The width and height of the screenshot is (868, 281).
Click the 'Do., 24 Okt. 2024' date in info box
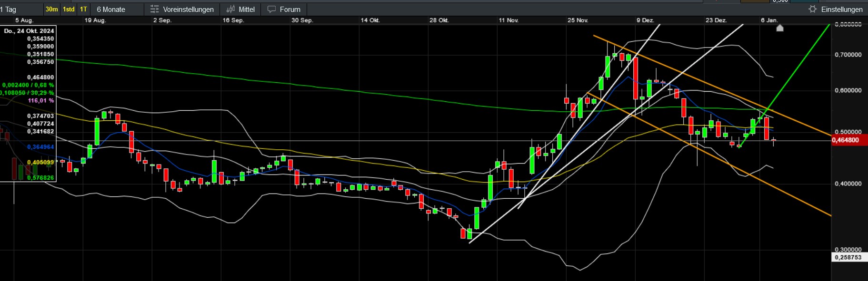point(29,31)
